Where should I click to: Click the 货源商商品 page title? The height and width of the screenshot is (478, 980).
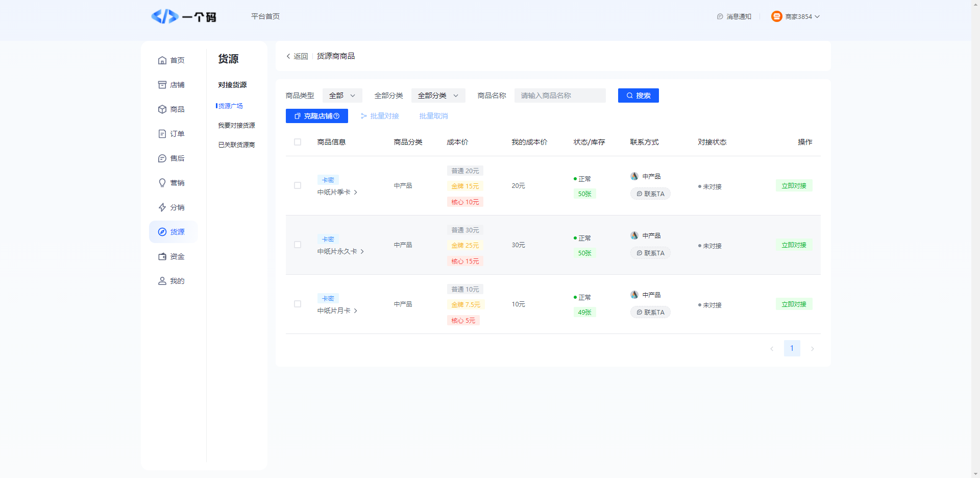(336, 56)
